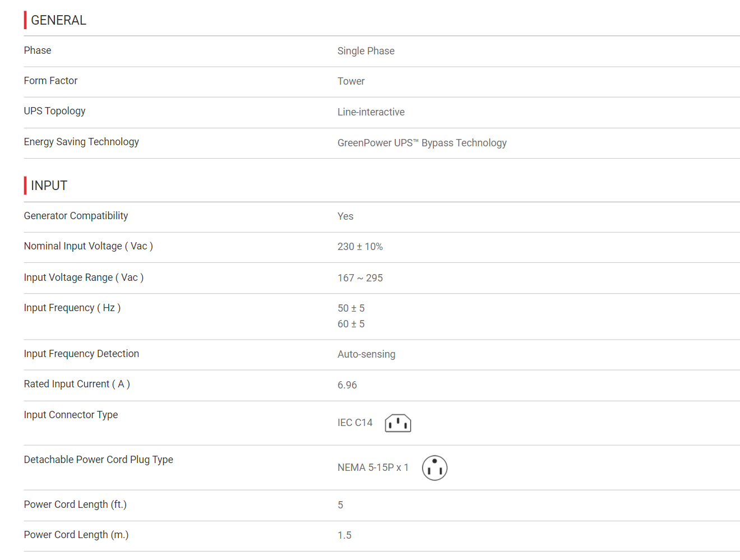
Task: Click the NEMA 5-15P plug icon
Action: click(x=434, y=468)
